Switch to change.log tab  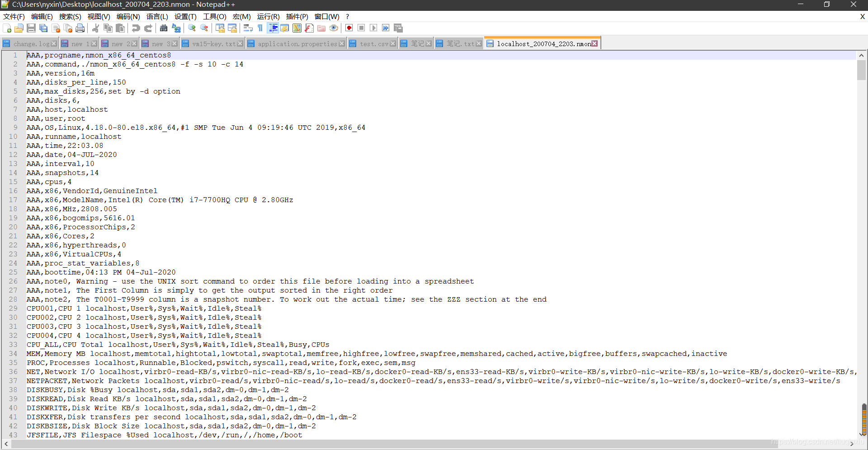point(31,44)
